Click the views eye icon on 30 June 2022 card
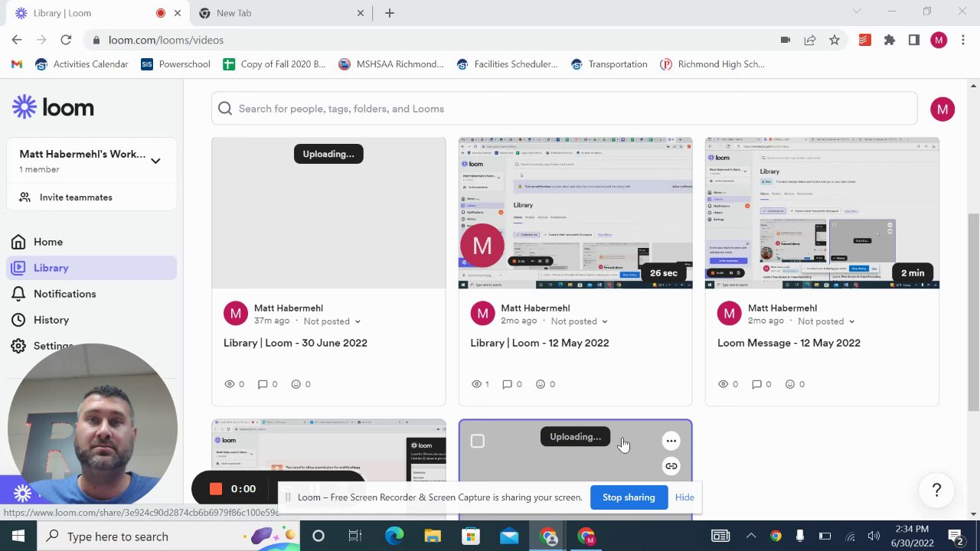The height and width of the screenshot is (551, 980). tap(230, 384)
